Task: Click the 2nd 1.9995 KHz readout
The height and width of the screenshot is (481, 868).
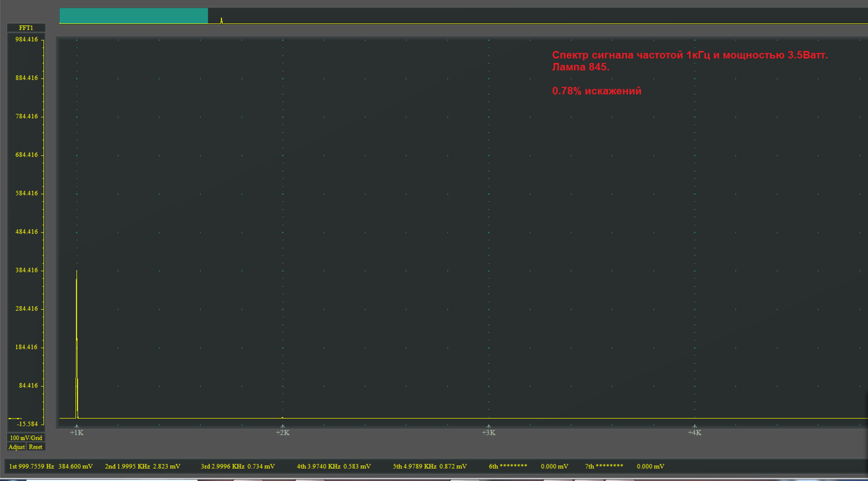Action: 127,466
